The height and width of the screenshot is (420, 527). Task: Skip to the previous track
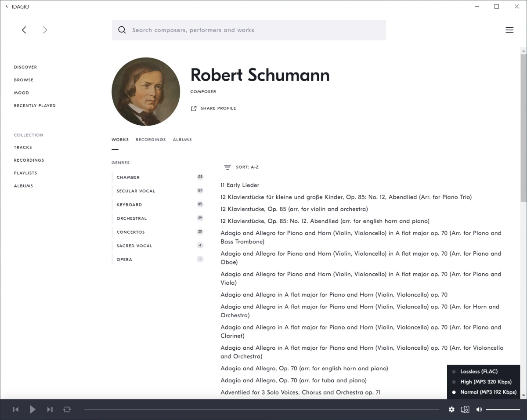(x=16, y=409)
